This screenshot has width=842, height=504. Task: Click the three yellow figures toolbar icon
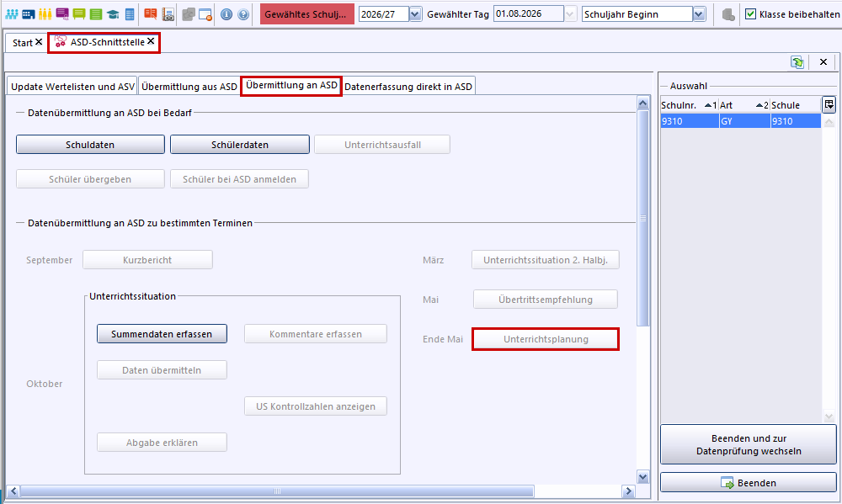coord(45,14)
